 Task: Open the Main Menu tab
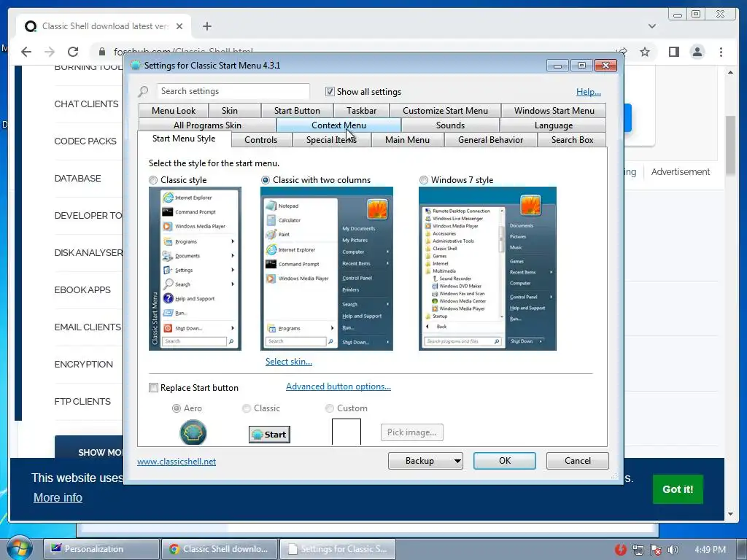coord(407,140)
